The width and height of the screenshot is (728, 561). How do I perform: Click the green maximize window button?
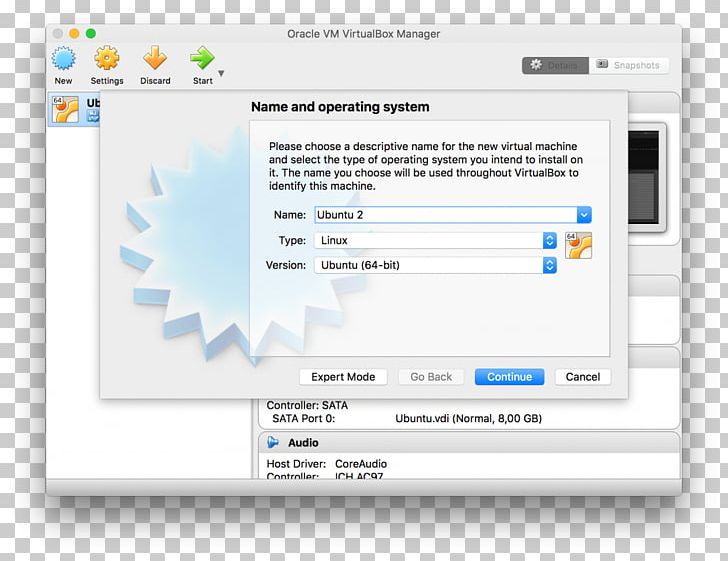[x=91, y=33]
